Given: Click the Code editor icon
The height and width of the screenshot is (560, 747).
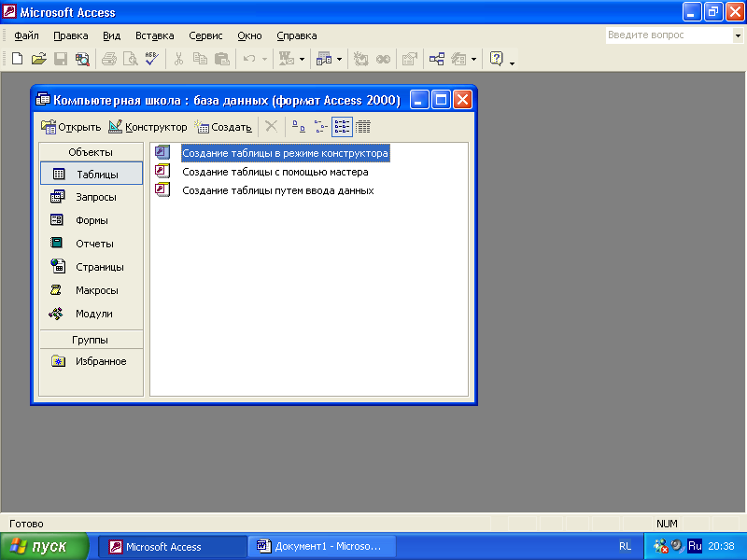Looking at the screenshot, I should point(360,59).
